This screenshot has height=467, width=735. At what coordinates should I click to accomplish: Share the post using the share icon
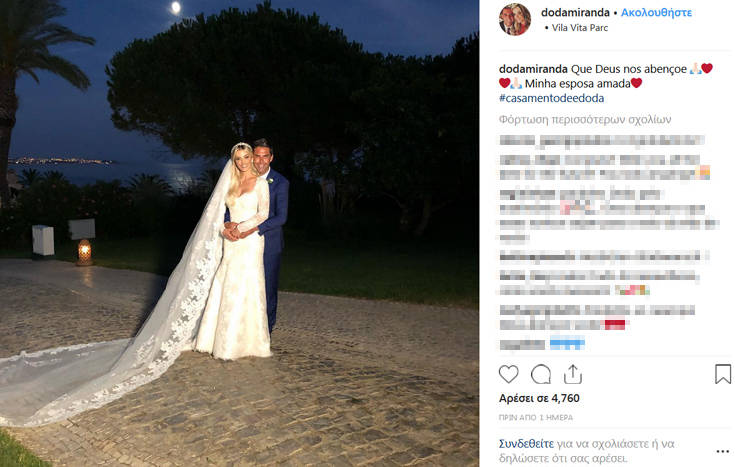(573, 374)
